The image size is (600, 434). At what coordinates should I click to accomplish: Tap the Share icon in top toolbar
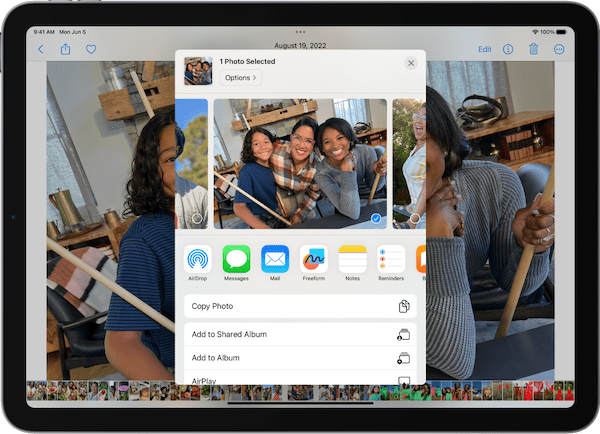[x=65, y=49]
